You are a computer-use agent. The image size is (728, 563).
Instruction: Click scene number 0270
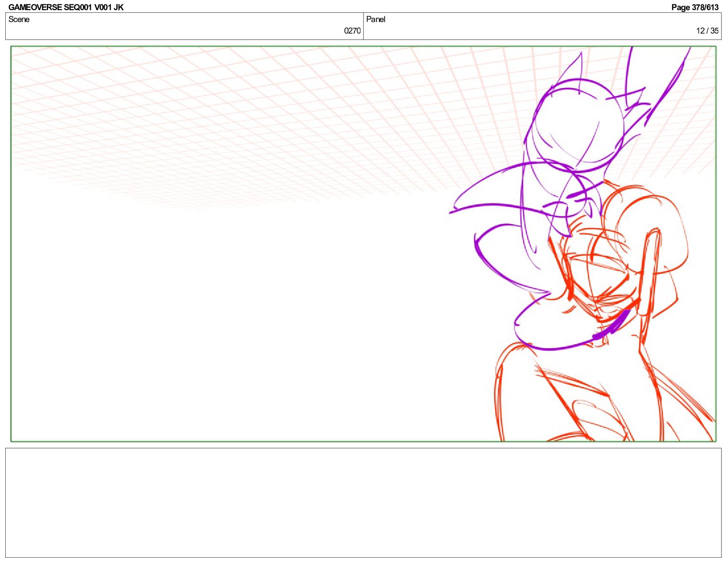tap(352, 31)
